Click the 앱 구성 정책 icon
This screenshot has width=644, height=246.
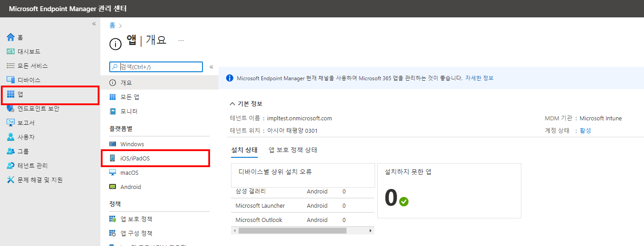113,233
